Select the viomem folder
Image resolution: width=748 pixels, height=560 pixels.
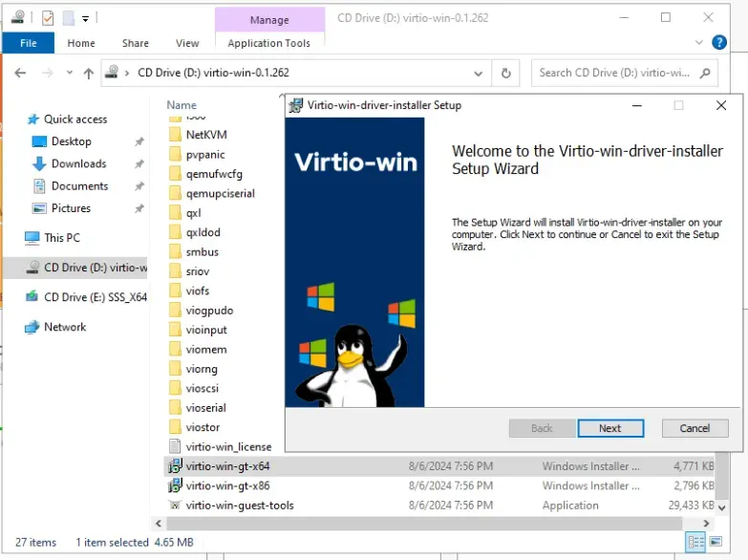(x=206, y=350)
